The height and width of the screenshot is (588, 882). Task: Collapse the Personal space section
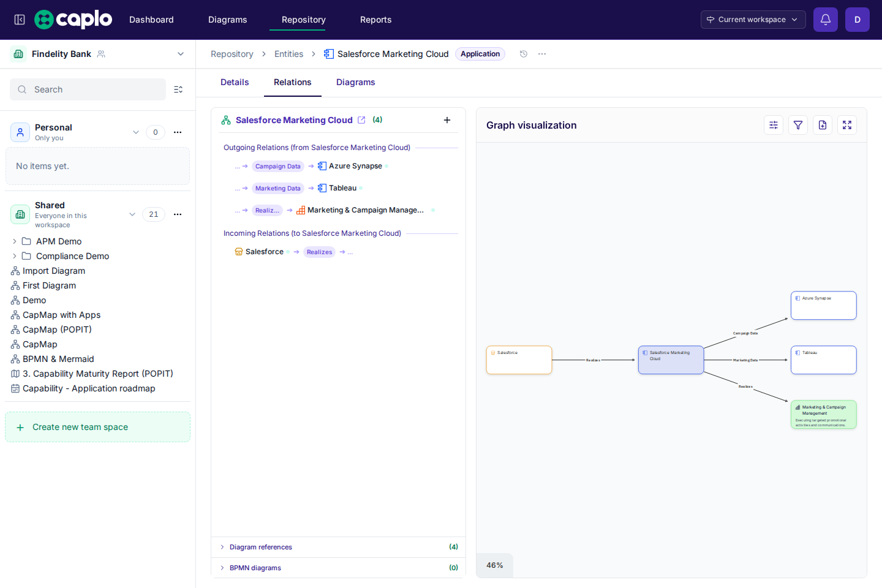click(x=136, y=132)
